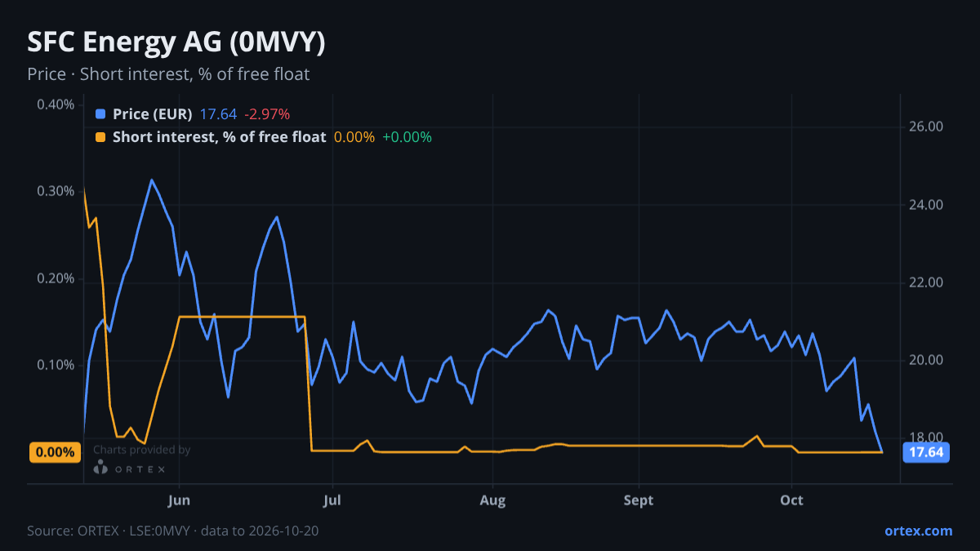Click the blue 17.64 price axis marker
This screenshot has height=551, width=980.
tap(926, 452)
